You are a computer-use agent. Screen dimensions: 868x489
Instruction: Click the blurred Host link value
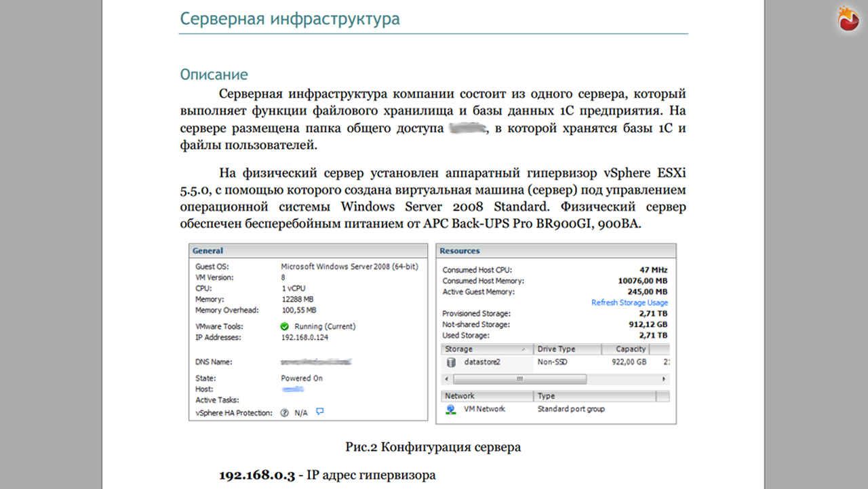pos(292,389)
